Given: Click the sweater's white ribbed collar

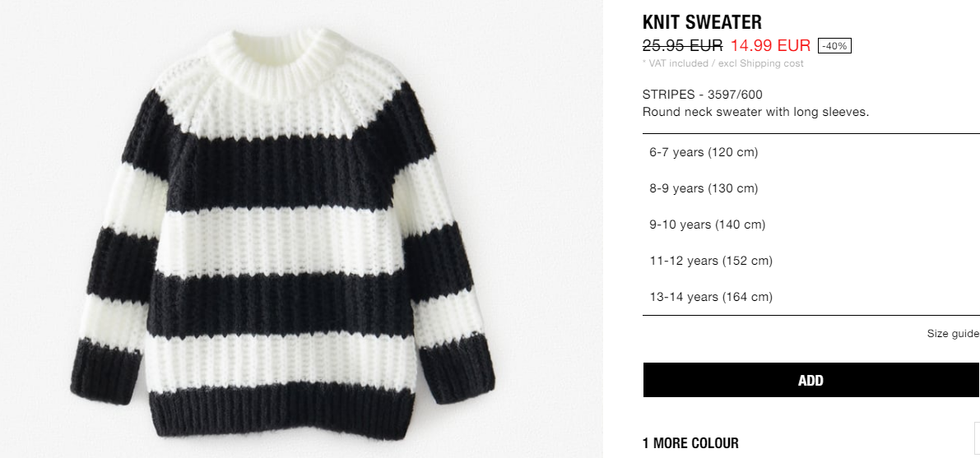Looking at the screenshot, I should coord(274,62).
